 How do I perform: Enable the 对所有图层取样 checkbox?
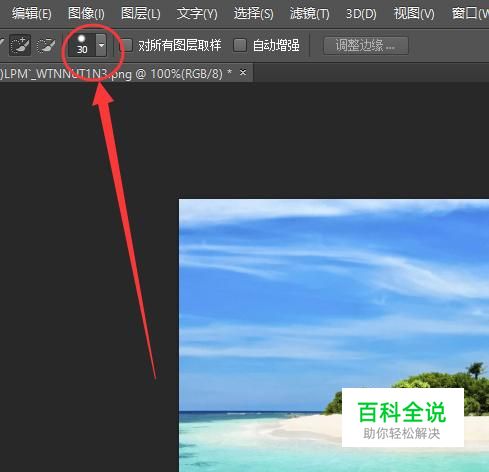click(x=126, y=45)
